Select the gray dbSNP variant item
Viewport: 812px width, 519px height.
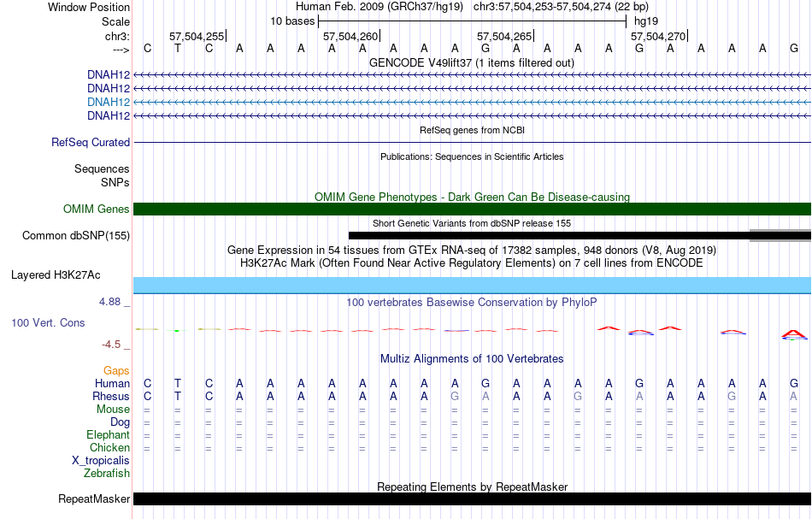coord(780,236)
